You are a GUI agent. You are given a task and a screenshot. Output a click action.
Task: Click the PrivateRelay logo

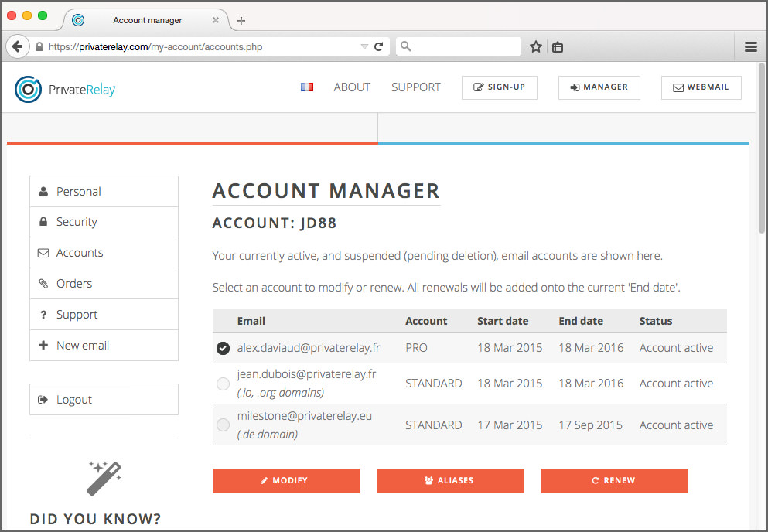65,89
